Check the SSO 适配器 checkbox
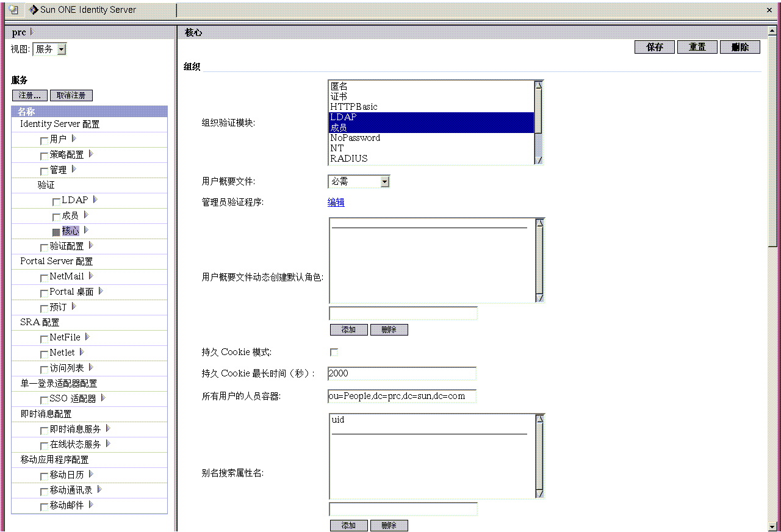Screen dimensions: 781x532 click(44, 400)
